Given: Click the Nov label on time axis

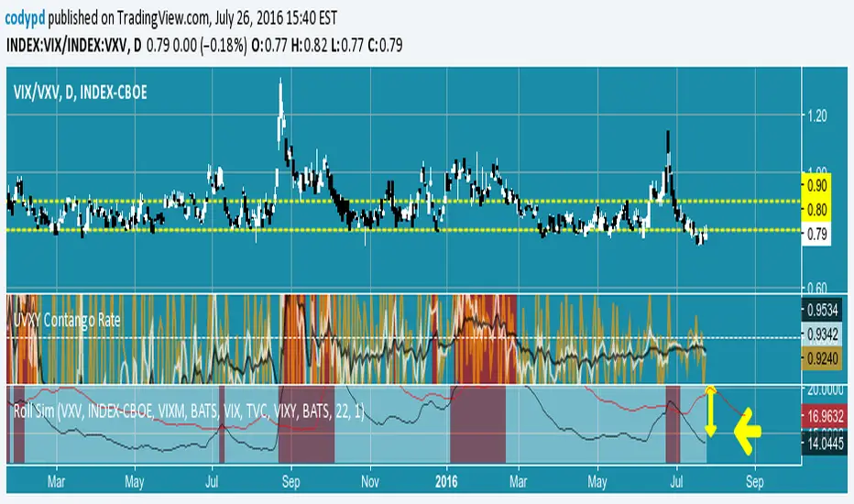Looking at the screenshot, I should [370, 482].
